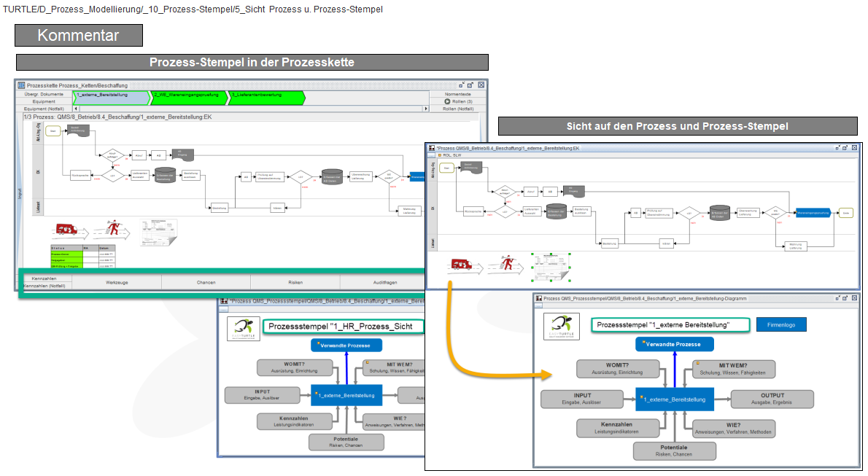Click the Equipment (Notfall) button
Viewport: 868px width, 476px height.
[x=44, y=109]
